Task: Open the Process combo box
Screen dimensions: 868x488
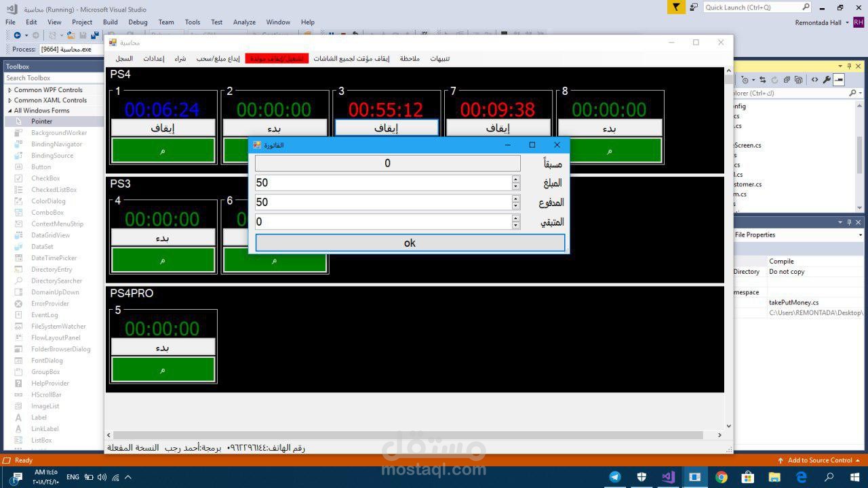Action: tap(71, 49)
